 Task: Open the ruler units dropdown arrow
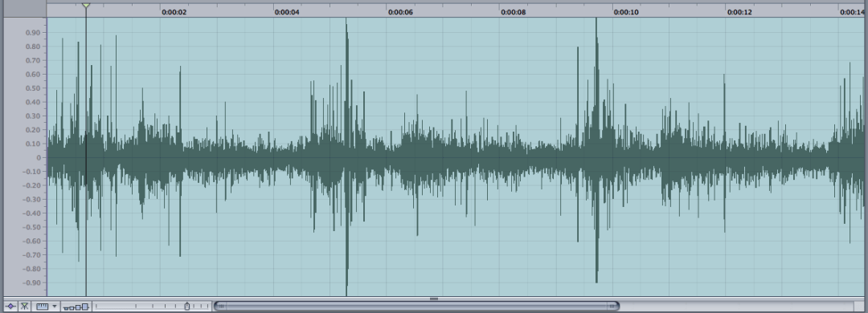coord(55,307)
